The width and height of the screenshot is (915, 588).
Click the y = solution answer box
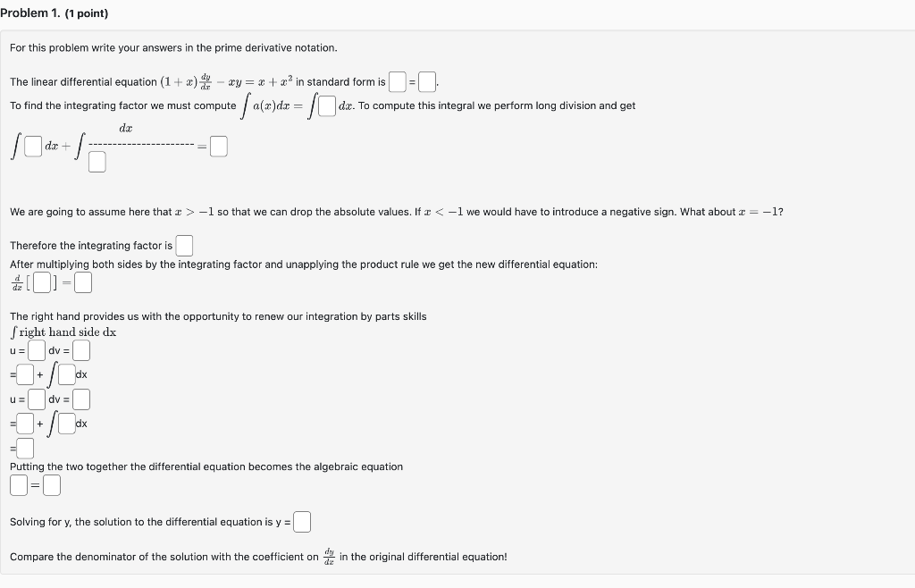301,521
